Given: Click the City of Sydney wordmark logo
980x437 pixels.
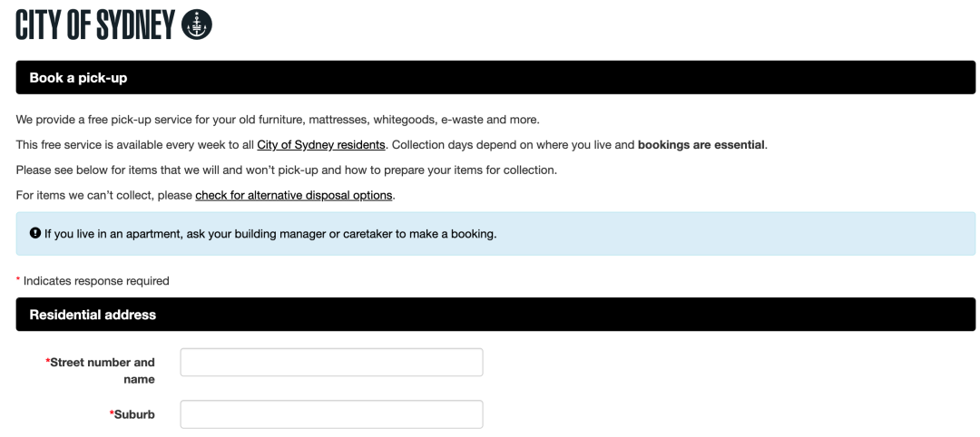Looking at the screenshot, I should click(x=95, y=25).
